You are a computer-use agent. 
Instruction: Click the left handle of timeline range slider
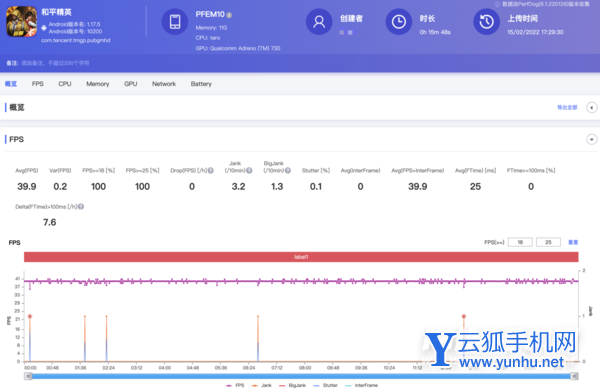pyautogui.click(x=28, y=376)
